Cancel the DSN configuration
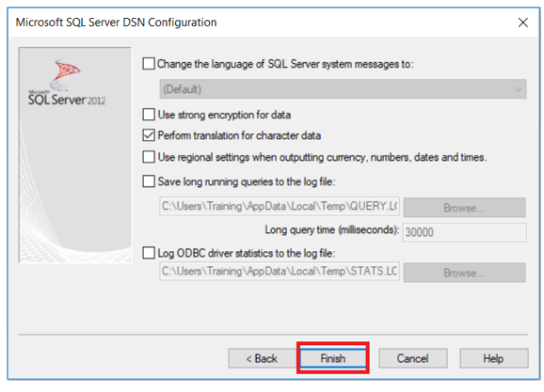 pos(413,358)
